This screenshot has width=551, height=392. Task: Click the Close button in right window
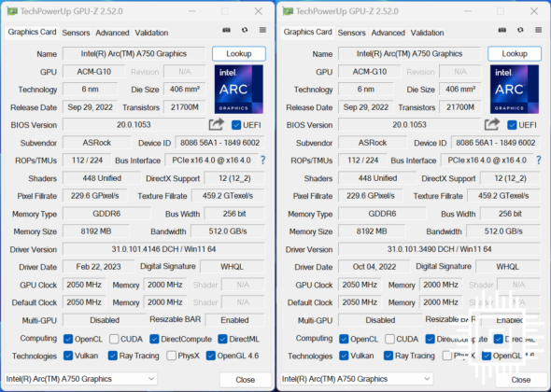coord(521,380)
